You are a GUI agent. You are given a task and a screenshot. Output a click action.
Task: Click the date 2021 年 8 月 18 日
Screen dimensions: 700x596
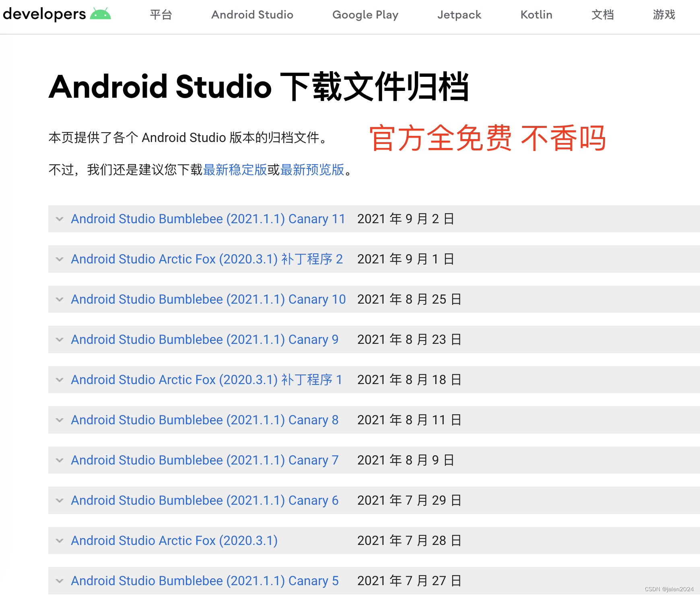pyautogui.click(x=410, y=380)
